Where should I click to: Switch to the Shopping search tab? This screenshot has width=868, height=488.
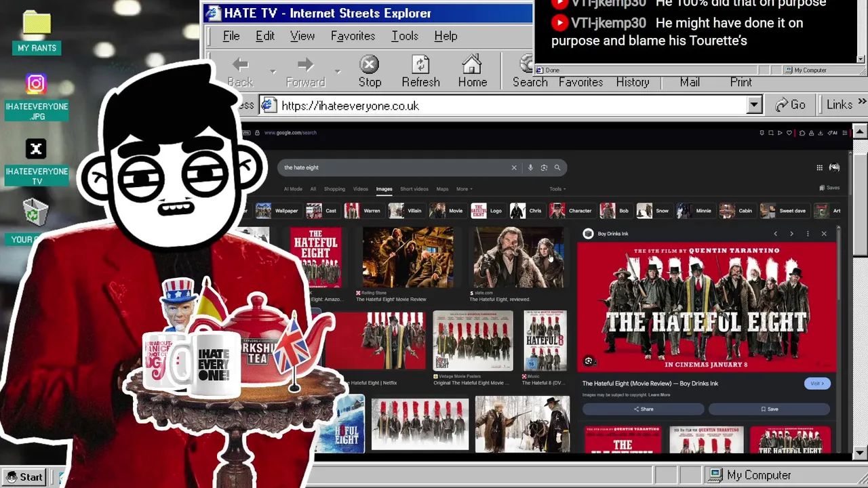pos(334,189)
